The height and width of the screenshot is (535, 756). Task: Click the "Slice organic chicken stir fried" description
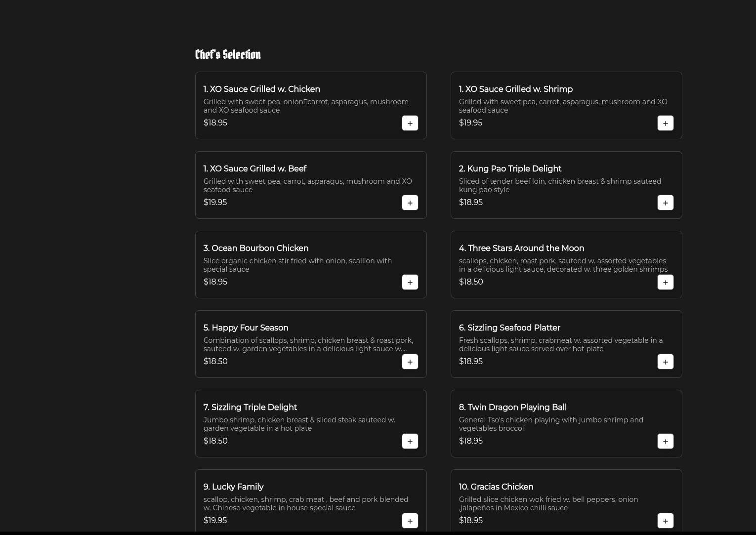(x=298, y=265)
